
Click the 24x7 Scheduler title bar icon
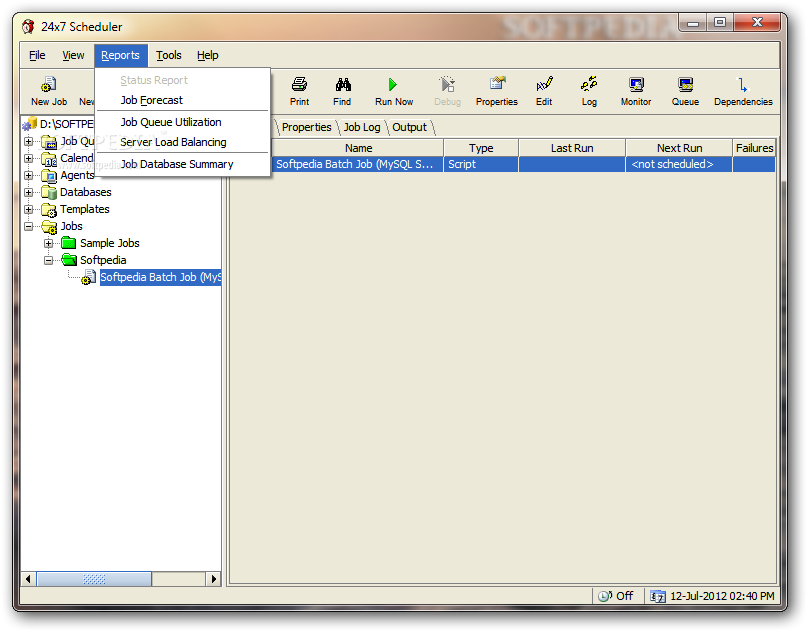(x=28, y=26)
